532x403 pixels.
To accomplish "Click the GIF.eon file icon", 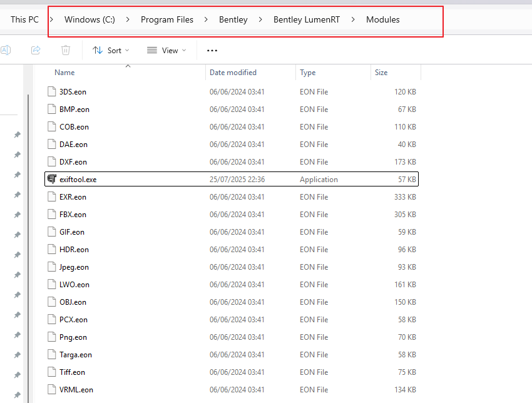I will click(51, 232).
